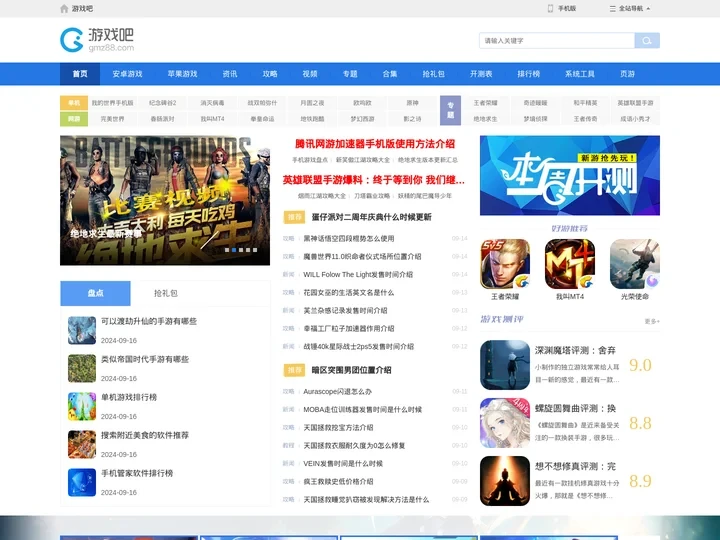720x540 pixels.
Task: Switch to the 抢礼包 tab below carousel
Action: click(x=166, y=293)
